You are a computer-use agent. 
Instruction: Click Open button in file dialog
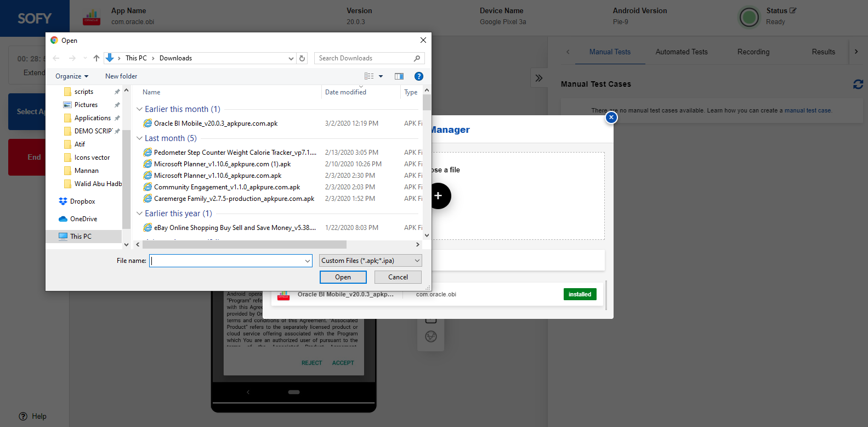click(343, 277)
